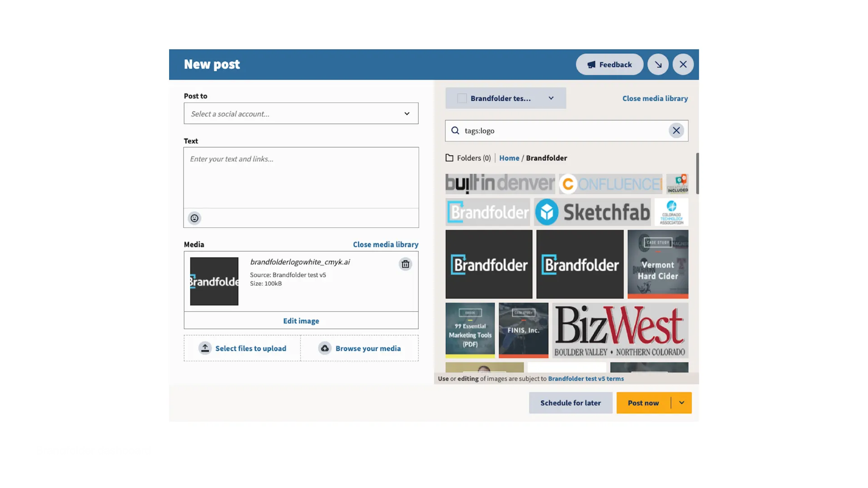Viewport: 868px width, 488px height.
Task: Select the BizWest logo thumbnail
Action: [620, 330]
